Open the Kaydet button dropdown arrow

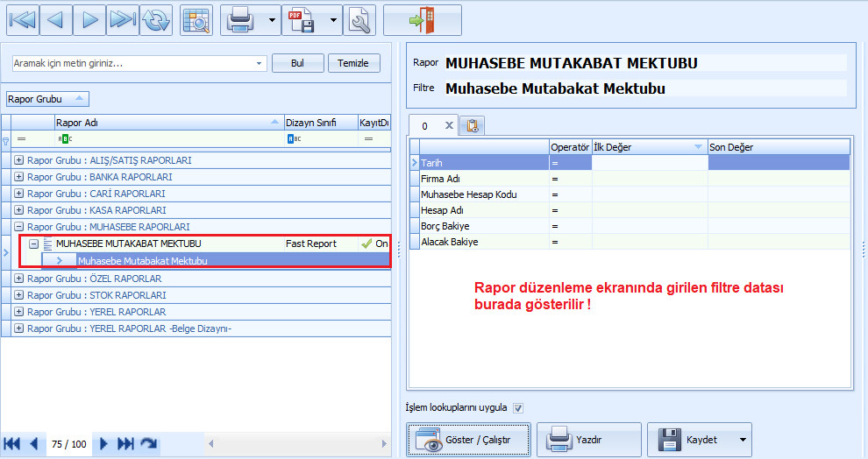pyautogui.click(x=743, y=440)
